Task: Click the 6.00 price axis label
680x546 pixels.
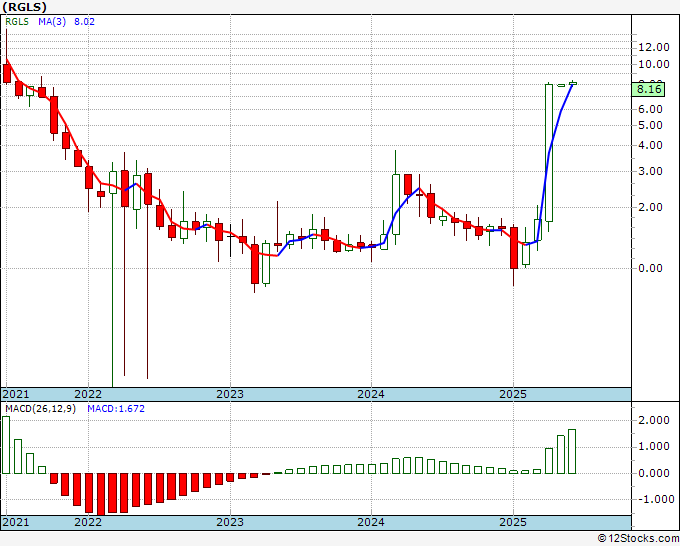Action: pyautogui.click(x=651, y=109)
